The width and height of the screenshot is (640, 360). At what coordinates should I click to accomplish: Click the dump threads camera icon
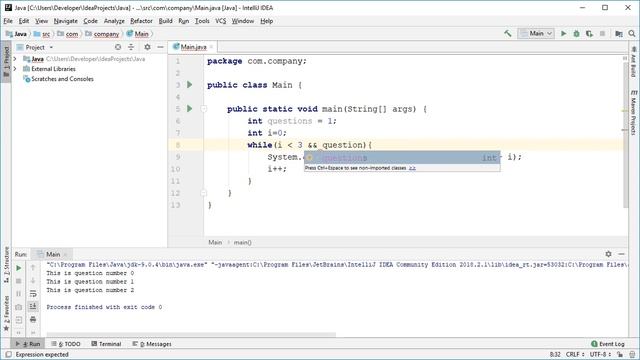[18, 307]
